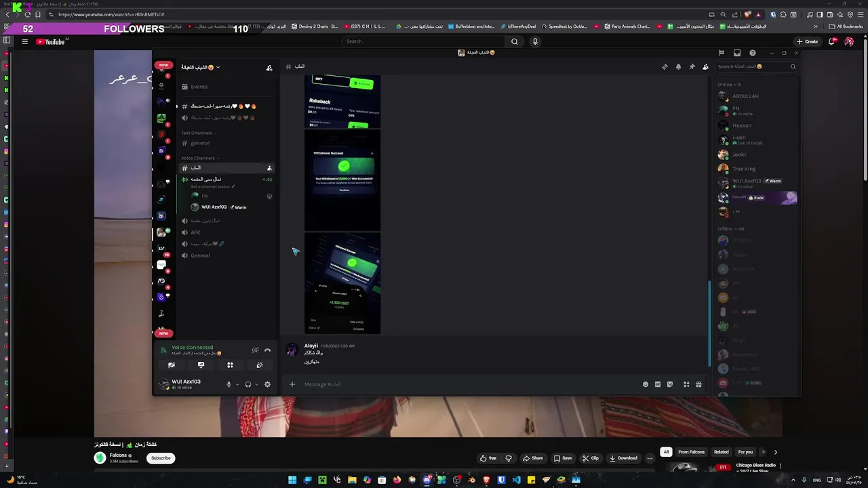Invite people using server header icon
The width and height of the screenshot is (868, 488).
pyautogui.click(x=269, y=68)
